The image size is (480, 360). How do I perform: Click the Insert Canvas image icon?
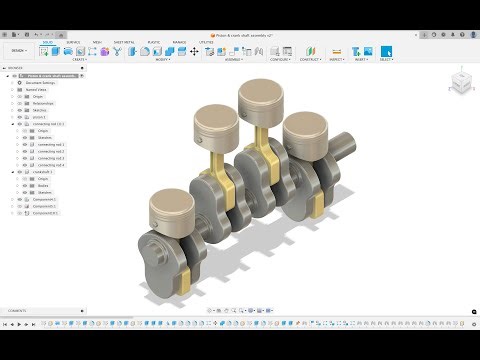[368, 51]
